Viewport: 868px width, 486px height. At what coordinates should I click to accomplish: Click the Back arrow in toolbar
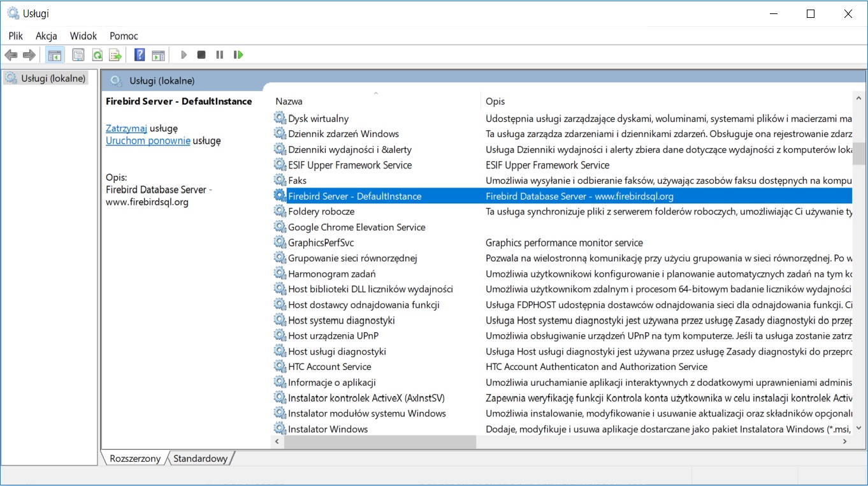pos(11,55)
